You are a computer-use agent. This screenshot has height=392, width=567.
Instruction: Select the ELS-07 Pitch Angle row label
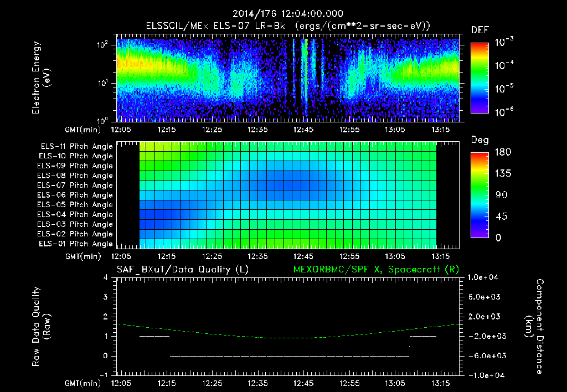[75, 185]
